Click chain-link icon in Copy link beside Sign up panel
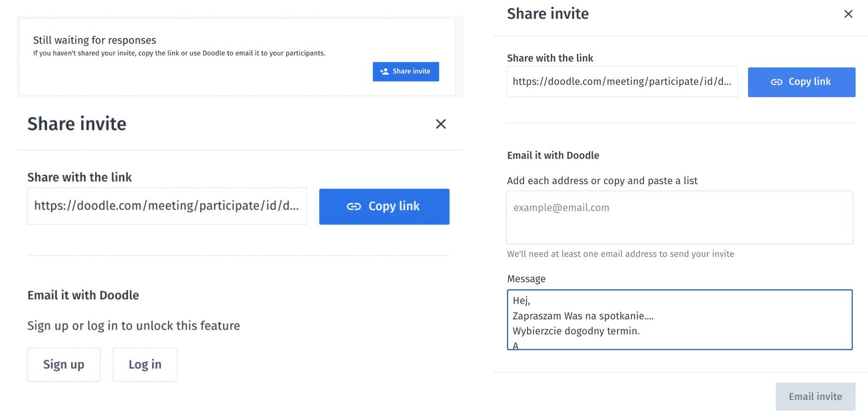Viewport: 868px width, 417px height. tap(353, 206)
